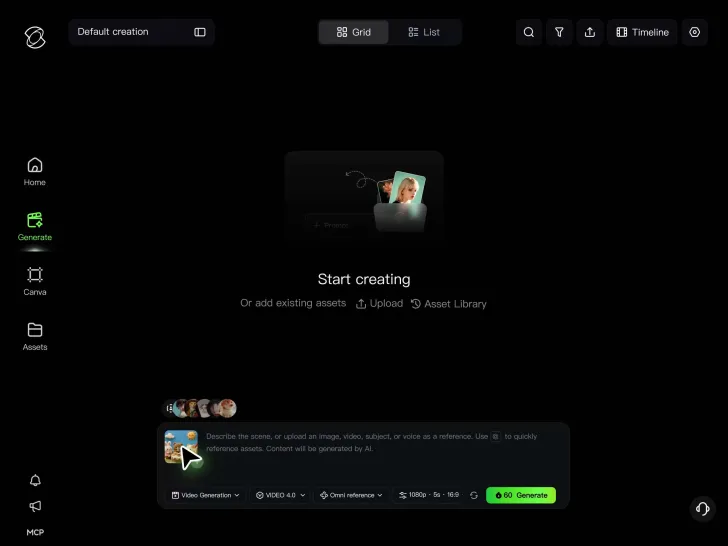Open the Generate section

[x=35, y=227]
